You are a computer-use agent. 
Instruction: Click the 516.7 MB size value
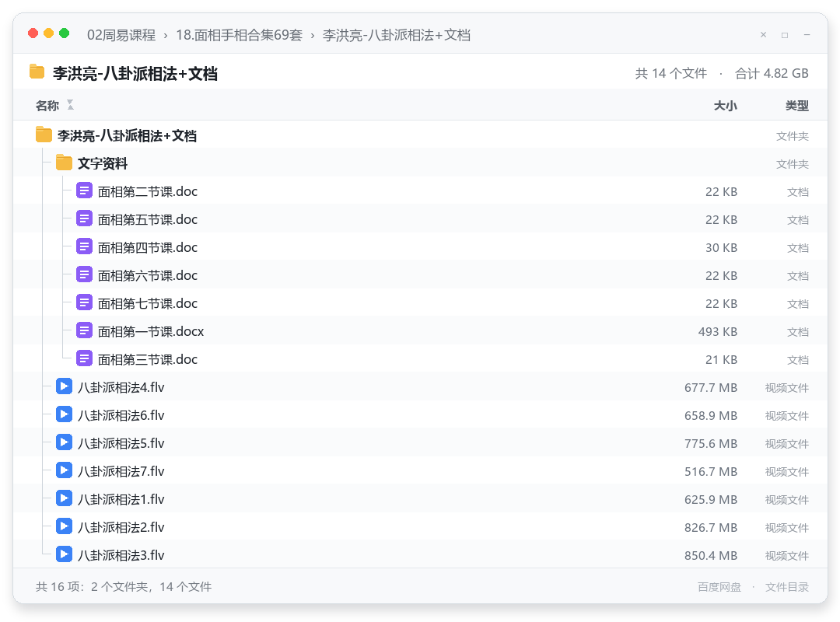pos(711,471)
